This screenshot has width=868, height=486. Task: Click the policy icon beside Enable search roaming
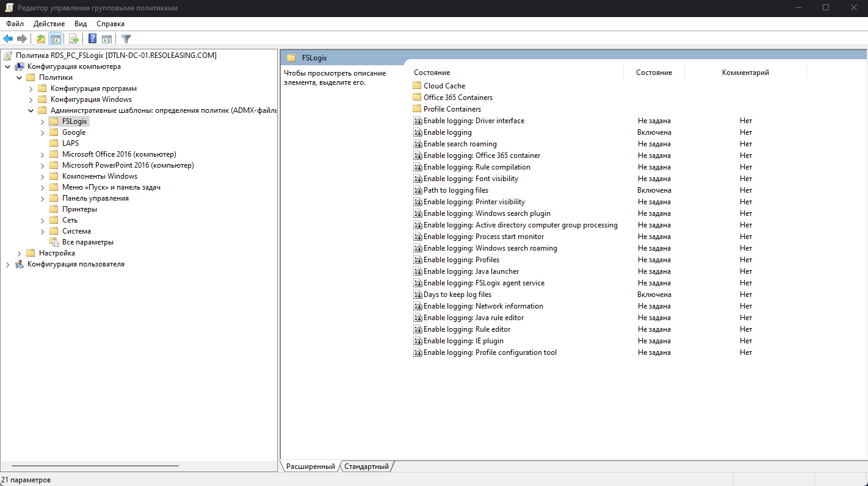[x=418, y=143]
